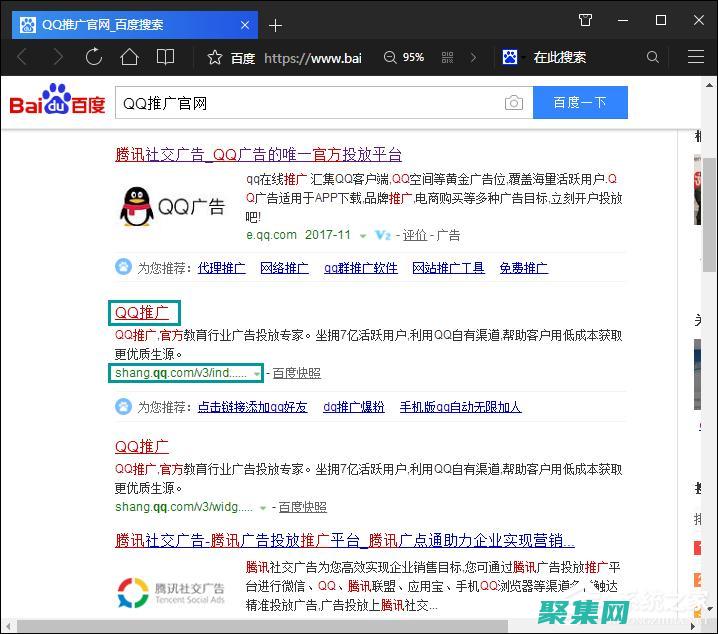Expand dropdown arrow next to shang.qq.com/v3/ind
718x634 pixels.
click(257, 374)
